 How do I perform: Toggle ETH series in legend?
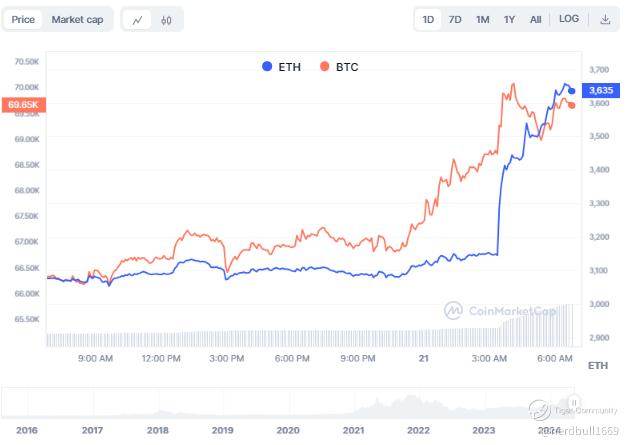281,67
